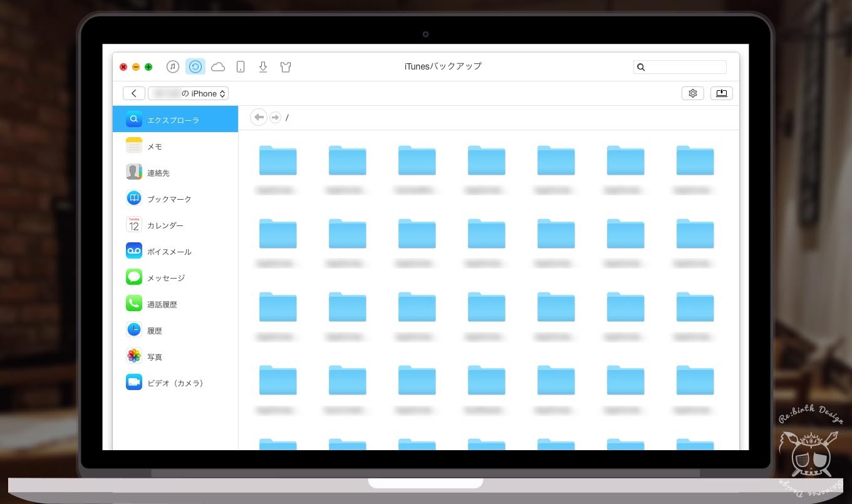Click the search input field

tap(685, 67)
